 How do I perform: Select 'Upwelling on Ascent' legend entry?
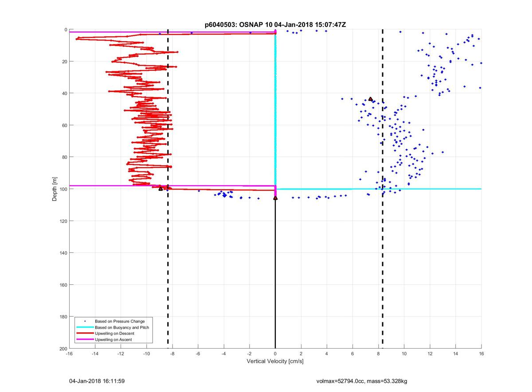coord(113,339)
